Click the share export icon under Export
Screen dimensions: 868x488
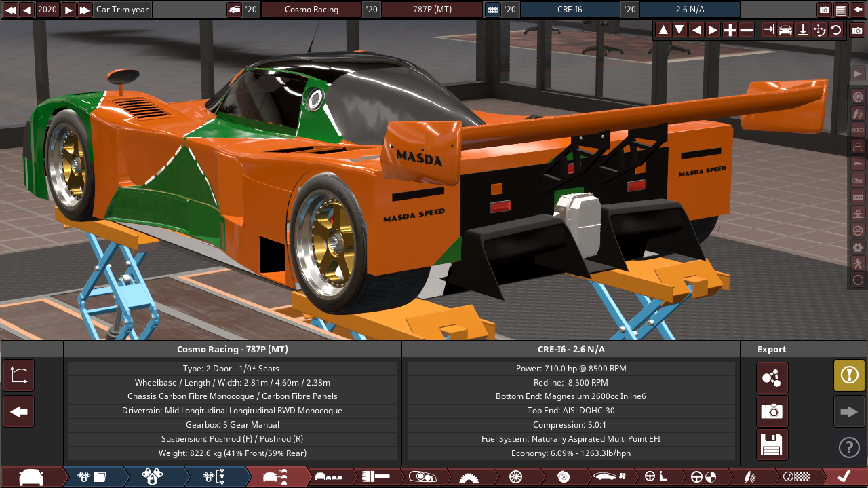pos(772,378)
